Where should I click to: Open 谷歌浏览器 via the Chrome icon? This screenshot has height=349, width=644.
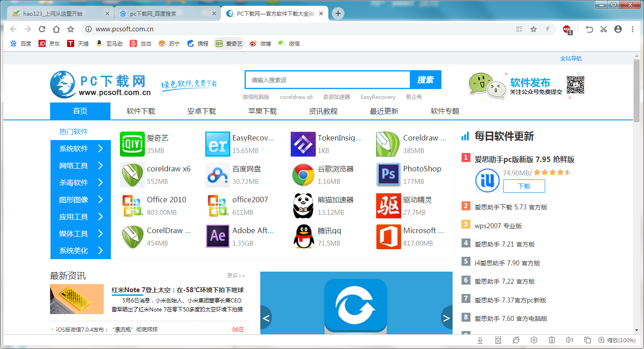[303, 175]
